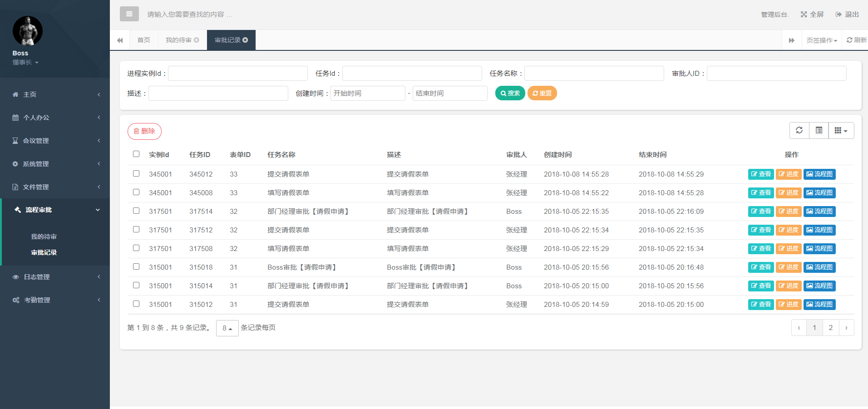Viewport: 868px width, 409px height.
Task: Close the 我的待审 tab
Action: [x=196, y=40]
